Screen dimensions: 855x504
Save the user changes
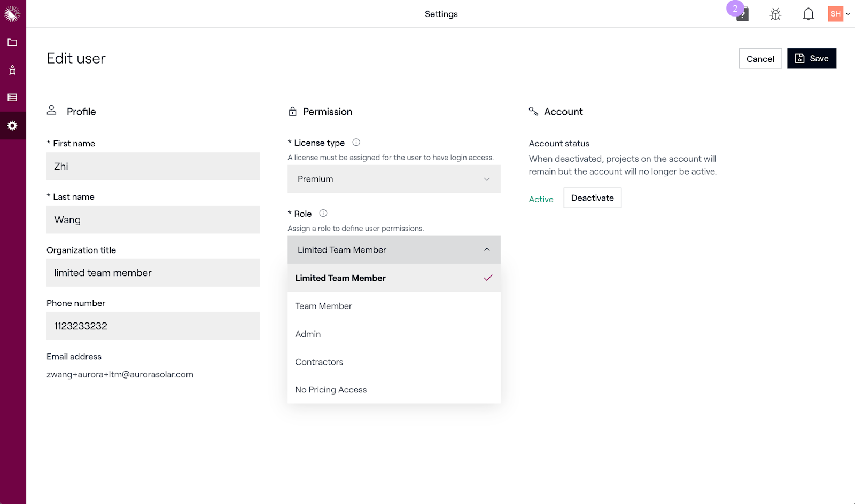click(811, 59)
